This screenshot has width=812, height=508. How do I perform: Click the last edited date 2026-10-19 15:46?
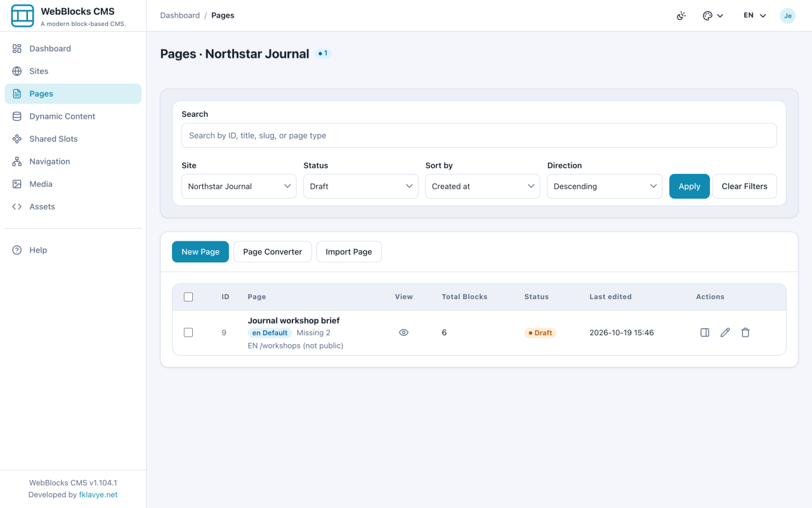[x=622, y=333]
